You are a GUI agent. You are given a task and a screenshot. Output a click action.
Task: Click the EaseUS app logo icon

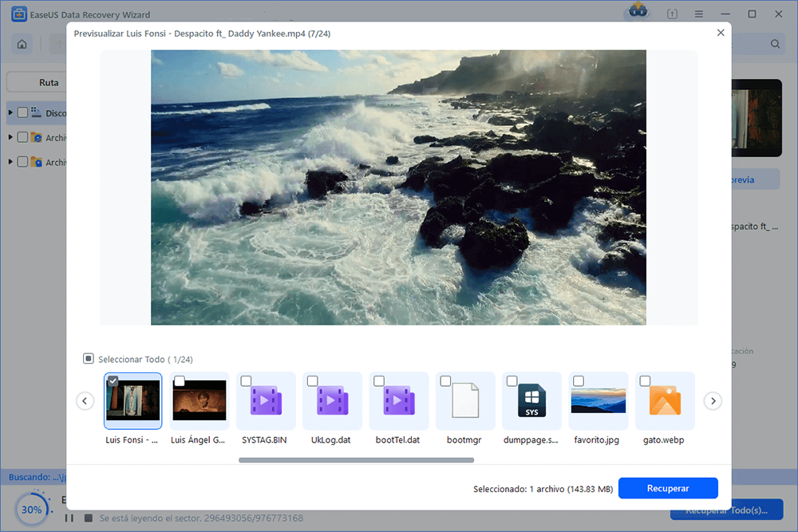tap(19, 14)
